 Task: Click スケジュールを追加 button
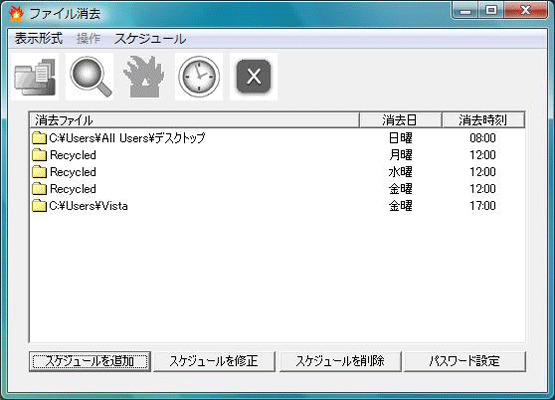tap(90, 361)
